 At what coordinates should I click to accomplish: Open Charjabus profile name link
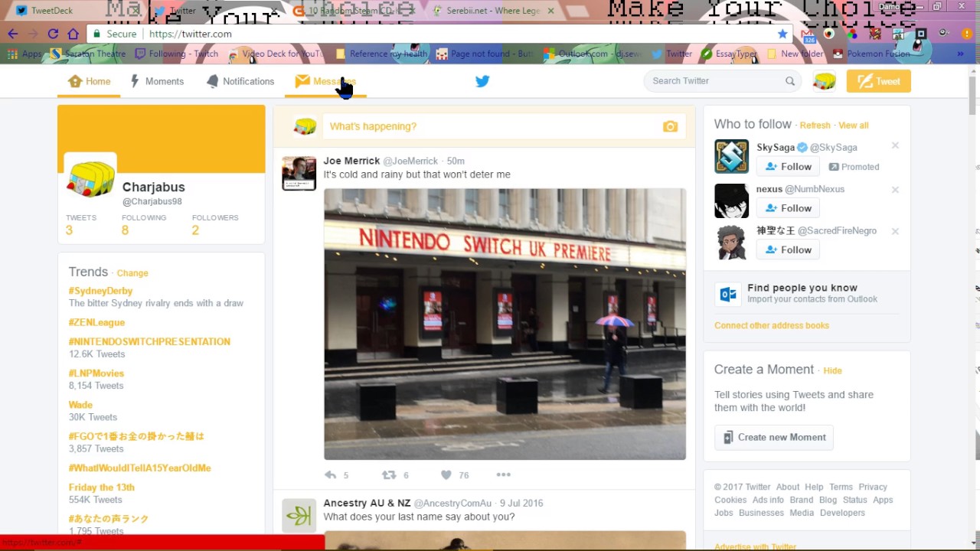coord(153,187)
